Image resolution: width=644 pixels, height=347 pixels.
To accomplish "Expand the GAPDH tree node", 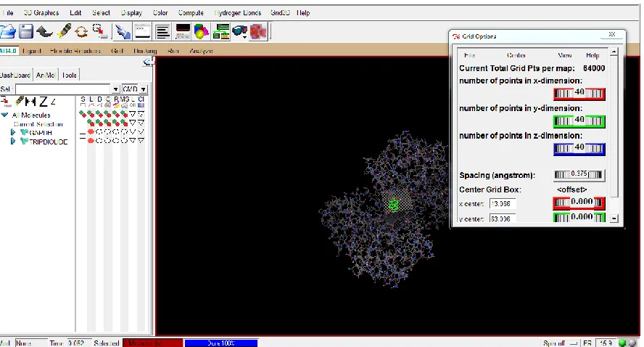I will [x=13, y=132].
